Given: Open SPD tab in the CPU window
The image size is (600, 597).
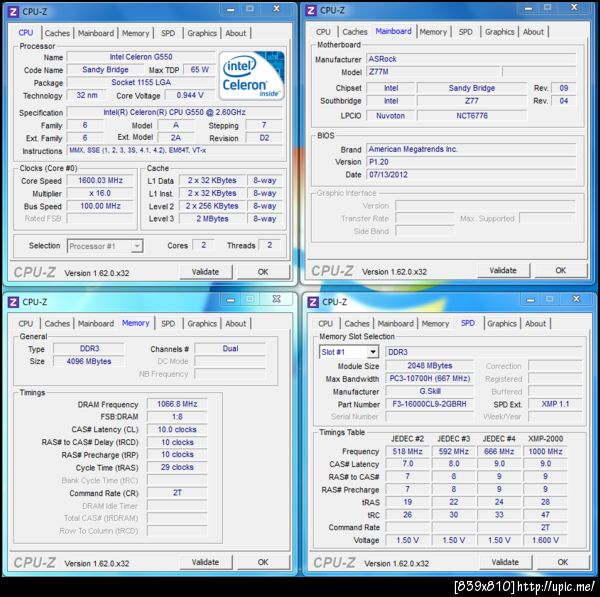Looking at the screenshot, I should pyautogui.click(x=168, y=33).
